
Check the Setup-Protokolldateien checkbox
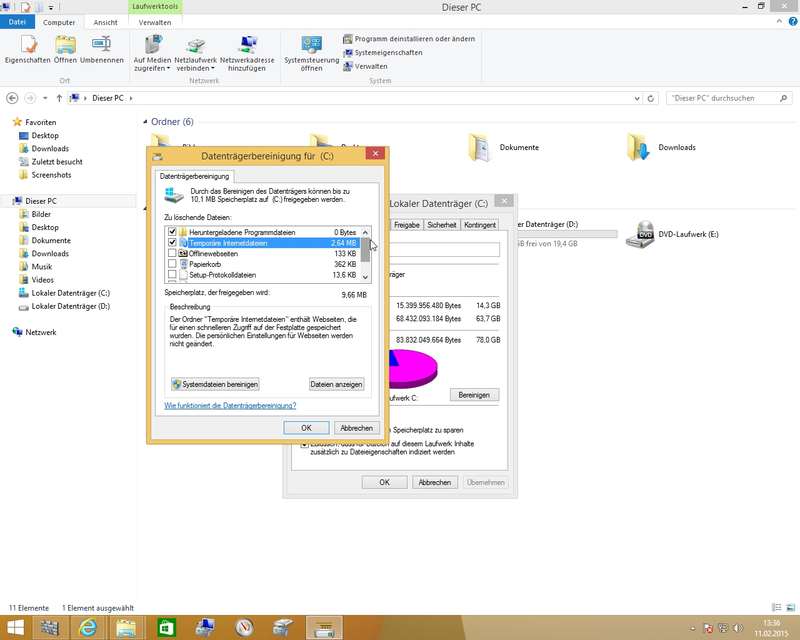172,275
